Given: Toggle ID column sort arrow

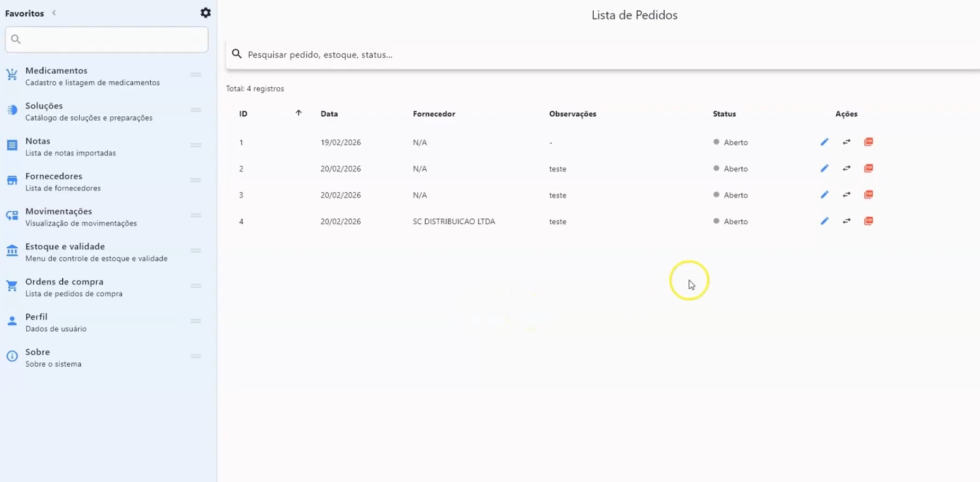Looking at the screenshot, I should 298,113.
